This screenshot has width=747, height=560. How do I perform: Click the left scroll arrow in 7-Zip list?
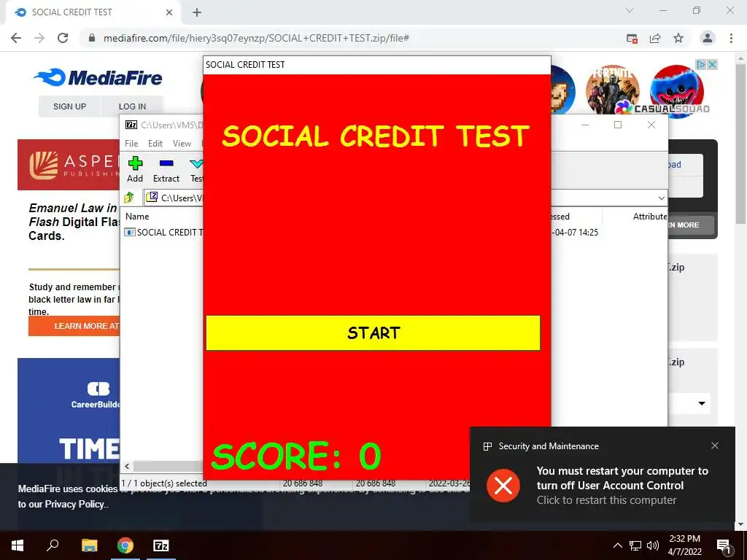click(x=127, y=466)
